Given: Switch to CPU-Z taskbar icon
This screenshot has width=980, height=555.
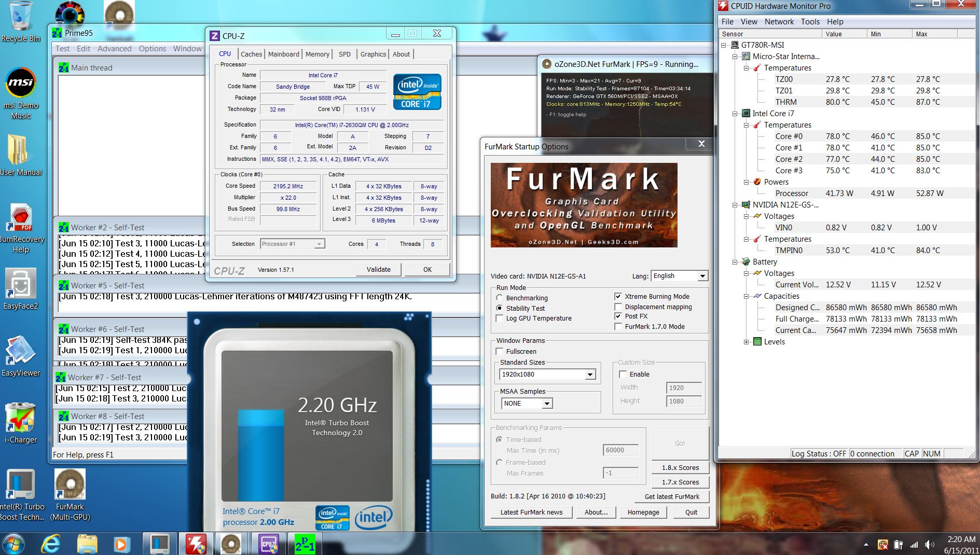Looking at the screenshot, I should (268, 544).
